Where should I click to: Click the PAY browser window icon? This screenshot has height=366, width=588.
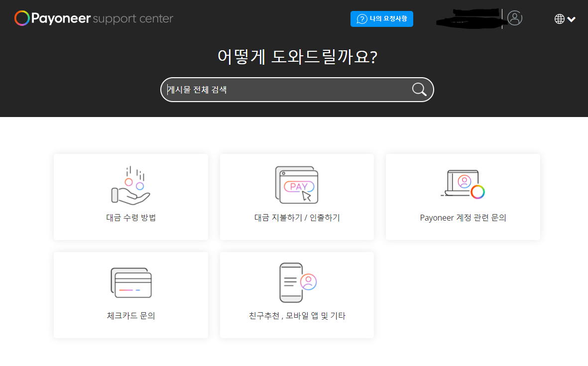(x=297, y=185)
